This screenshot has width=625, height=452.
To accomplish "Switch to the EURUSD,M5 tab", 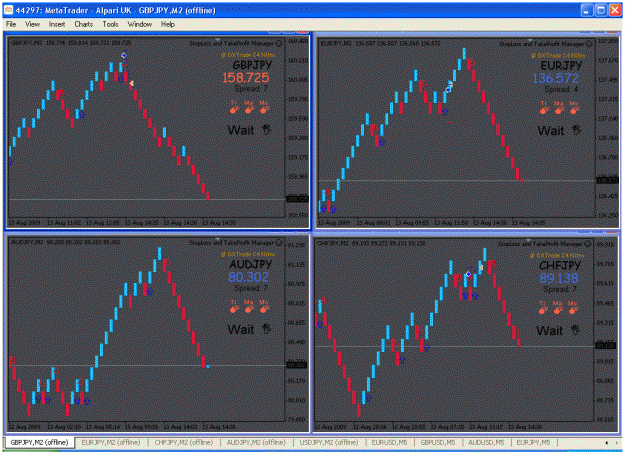I will coord(389,442).
